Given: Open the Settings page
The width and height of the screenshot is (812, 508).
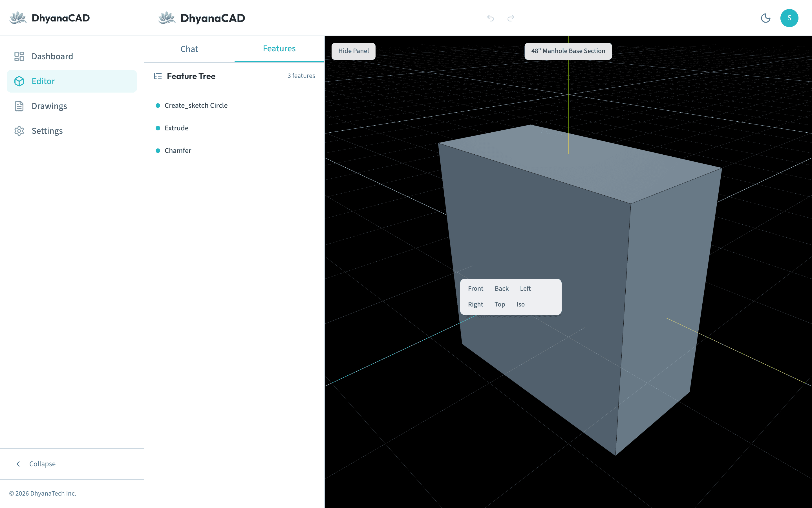Looking at the screenshot, I should [x=72, y=131].
